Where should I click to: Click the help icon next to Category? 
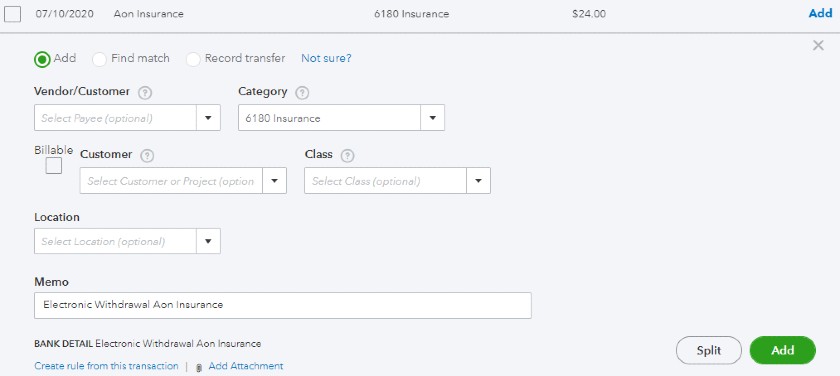coord(302,93)
